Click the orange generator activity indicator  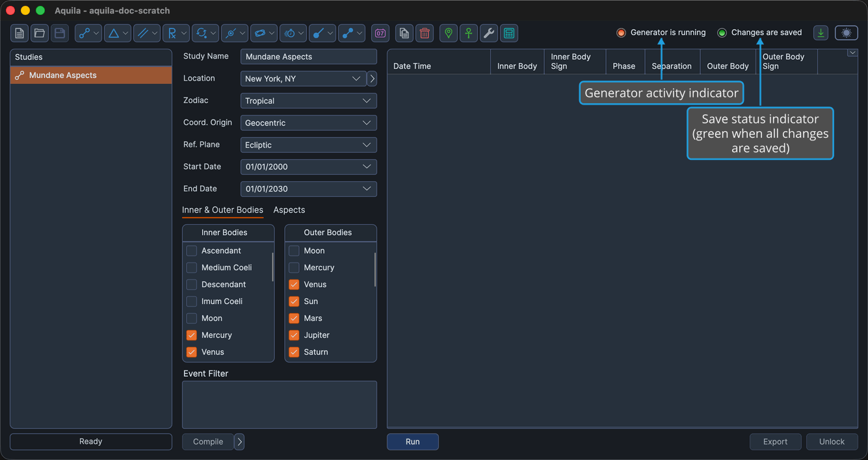point(621,33)
